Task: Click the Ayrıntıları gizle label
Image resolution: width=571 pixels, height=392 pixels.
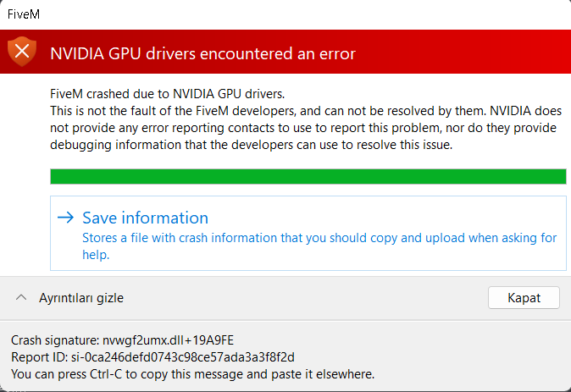Action: [81, 298]
